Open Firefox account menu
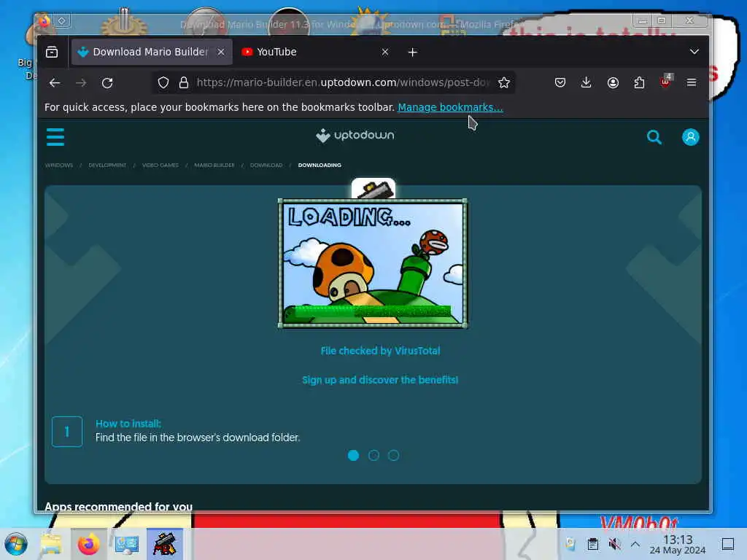 point(613,83)
